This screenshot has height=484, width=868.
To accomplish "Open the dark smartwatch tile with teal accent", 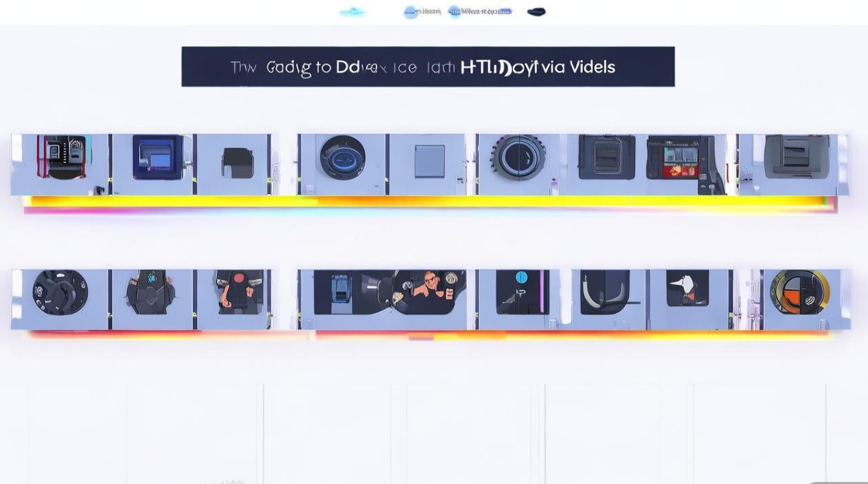I will pos(150,292).
